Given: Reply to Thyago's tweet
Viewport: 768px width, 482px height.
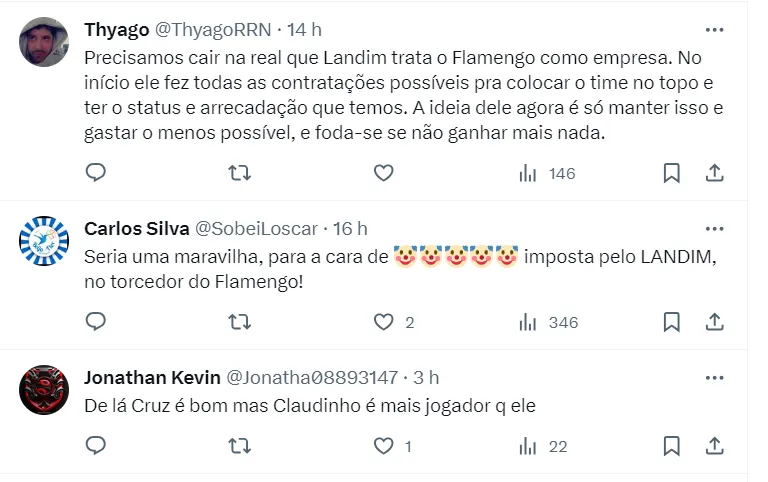Looking at the screenshot, I should [96, 173].
